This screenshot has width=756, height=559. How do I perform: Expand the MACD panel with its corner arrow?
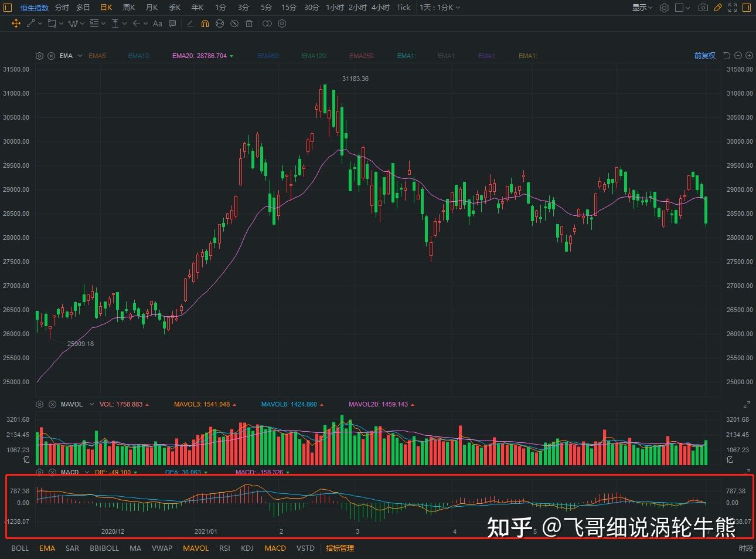(x=747, y=470)
